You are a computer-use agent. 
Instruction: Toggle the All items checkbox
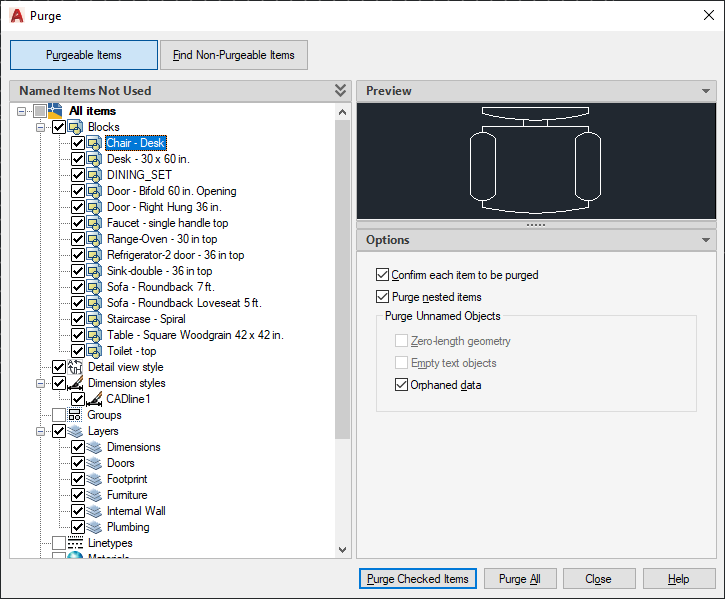40,111
